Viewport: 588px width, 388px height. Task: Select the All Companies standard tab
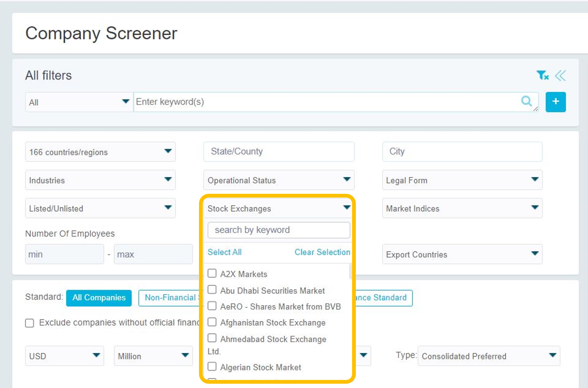pos(99,298)
